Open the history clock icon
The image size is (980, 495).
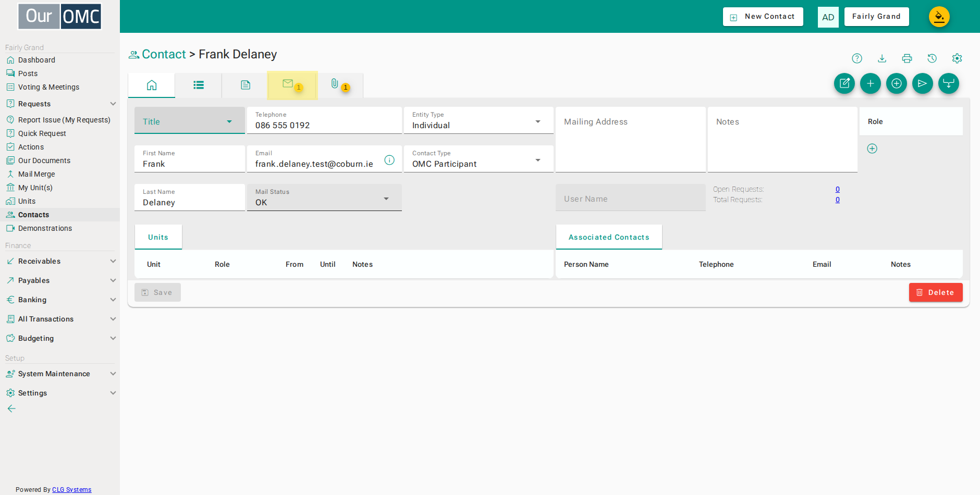[x=932, y=58]
